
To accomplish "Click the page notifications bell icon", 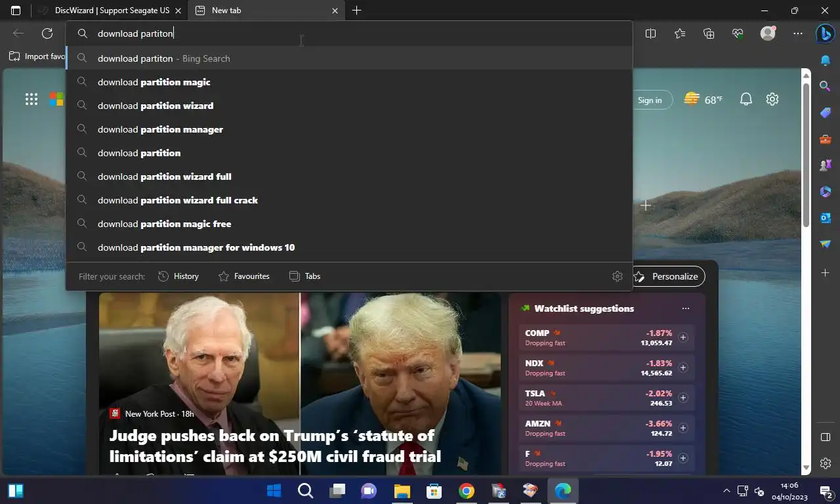I will pyautogui.click(x=746, y=100).
